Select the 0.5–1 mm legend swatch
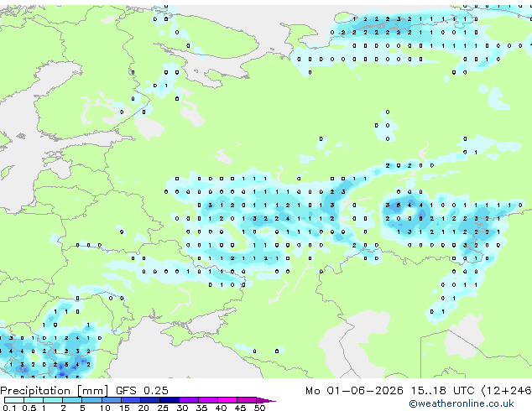 pos(34,400)
